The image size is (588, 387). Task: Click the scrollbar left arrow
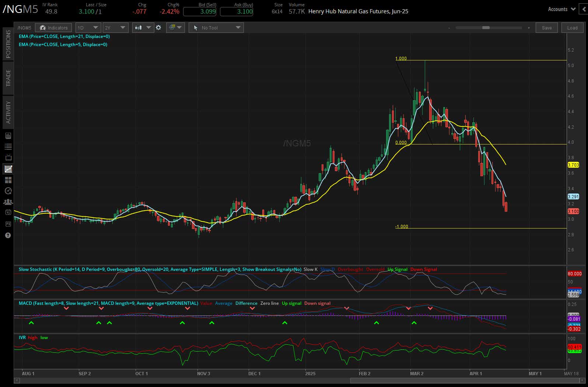tap(17, 380)
